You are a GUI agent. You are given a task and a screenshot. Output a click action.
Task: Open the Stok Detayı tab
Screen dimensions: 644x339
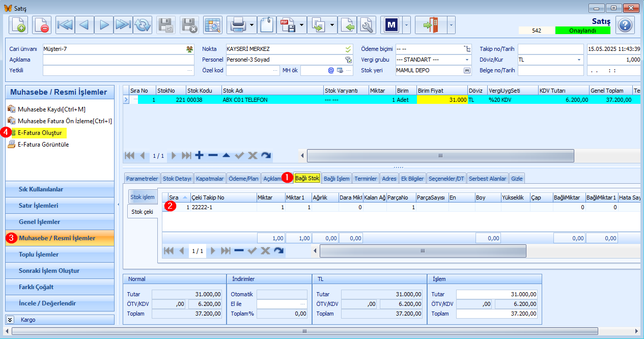point(177,178)
